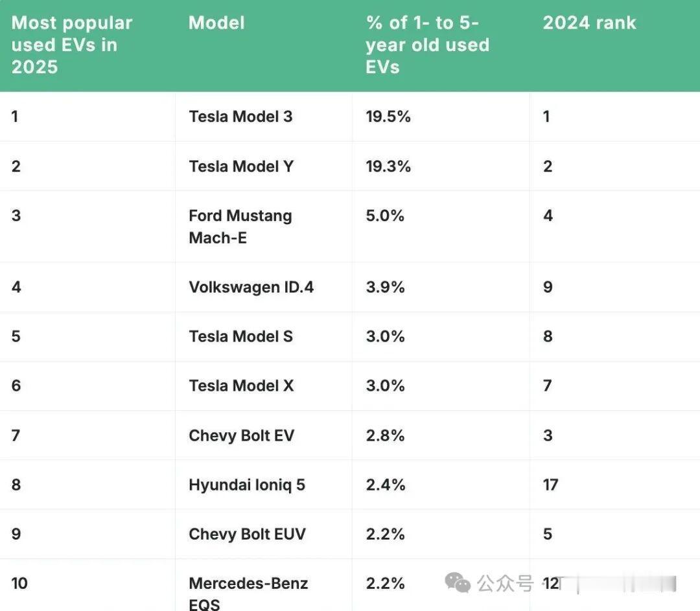700x611 pixels.
Task: Select the 3.9% cell for Volkswagen ID.4
Action: (x=385, y=287)
